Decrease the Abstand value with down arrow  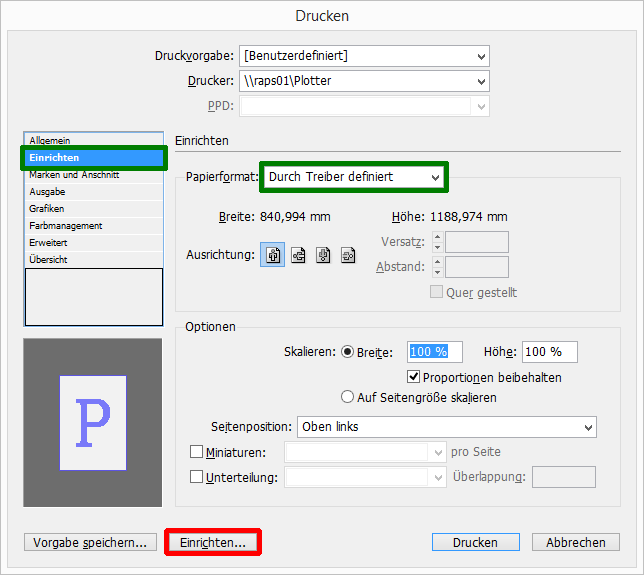(x=438, y=272)
